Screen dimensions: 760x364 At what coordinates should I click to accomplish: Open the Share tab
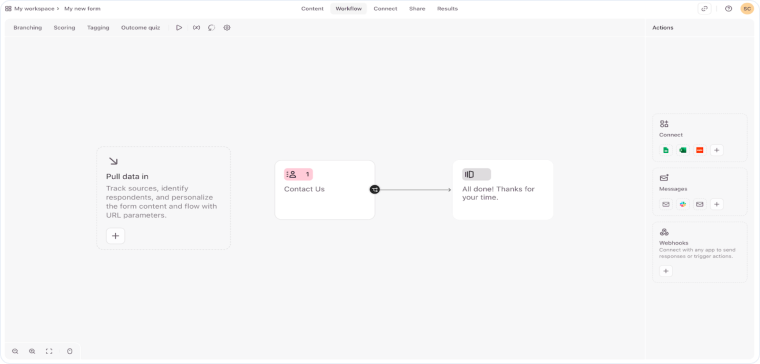(x=417, y=9)
